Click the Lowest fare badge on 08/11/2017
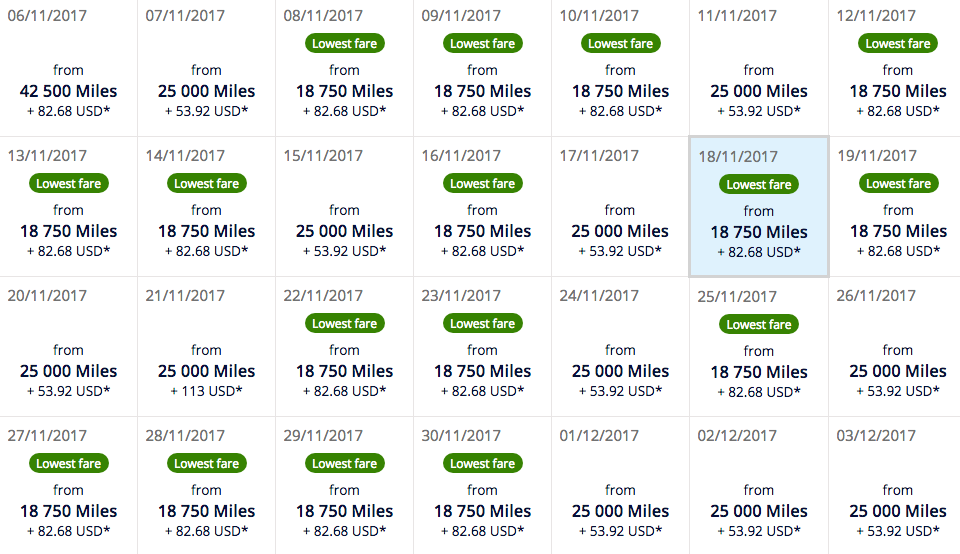The height and width of the screenshot is (554, 960). pyautogui.click(x=344, y=44)
